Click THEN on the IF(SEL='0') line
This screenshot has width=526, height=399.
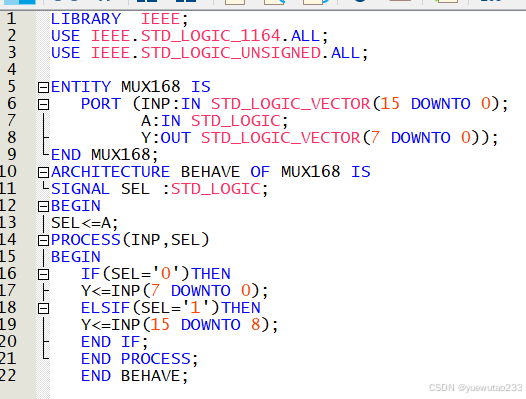pyautogui.click(x=211, y=274)
